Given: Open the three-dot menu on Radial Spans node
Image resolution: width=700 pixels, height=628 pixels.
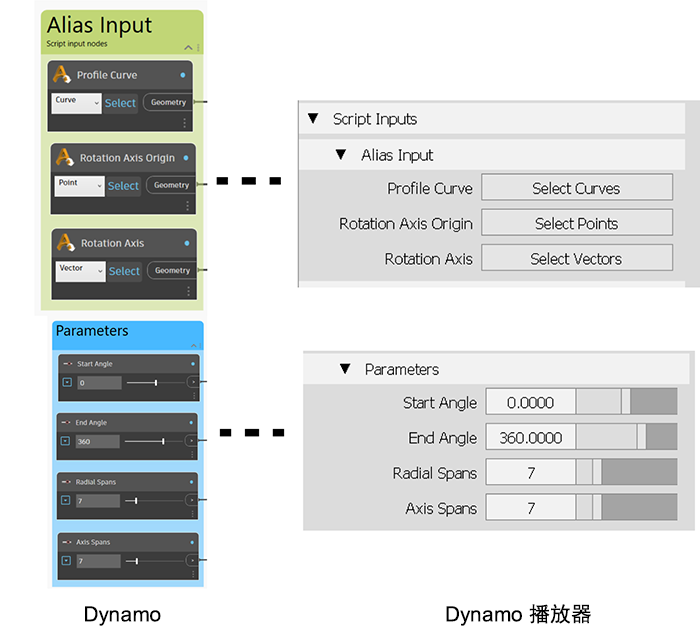Looking at the screenshot, I should click(x=192, y=514).
